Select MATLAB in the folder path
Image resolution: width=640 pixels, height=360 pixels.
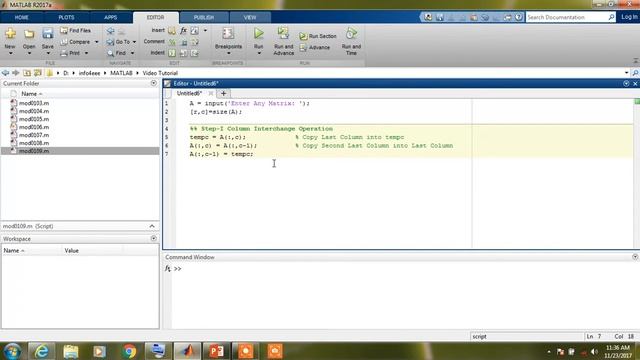tap(121, 73)
